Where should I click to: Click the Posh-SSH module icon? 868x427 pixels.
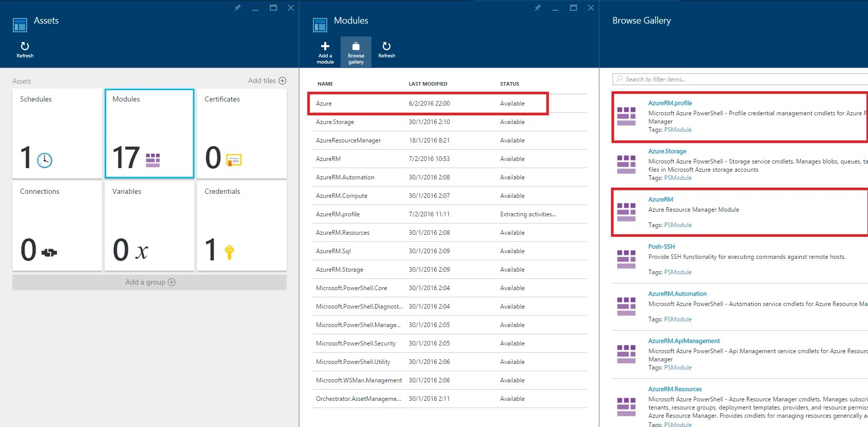pyautogui.click(x=626, y=259)
